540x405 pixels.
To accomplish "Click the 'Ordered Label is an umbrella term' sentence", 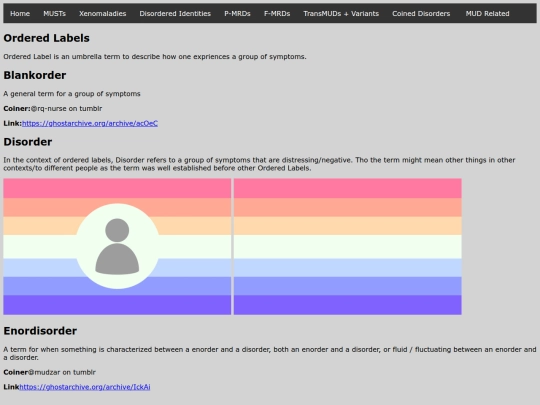I will point(155,56).
